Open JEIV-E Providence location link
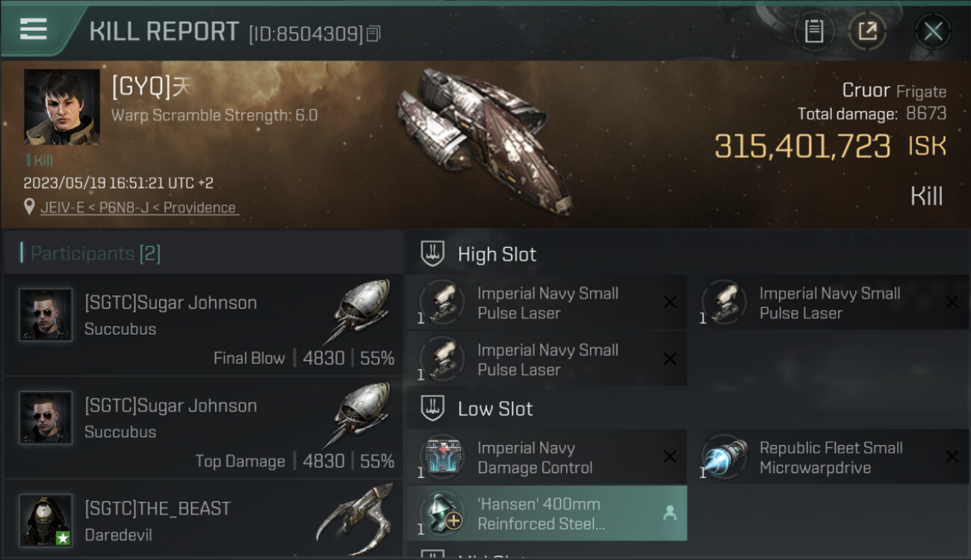 140,208
